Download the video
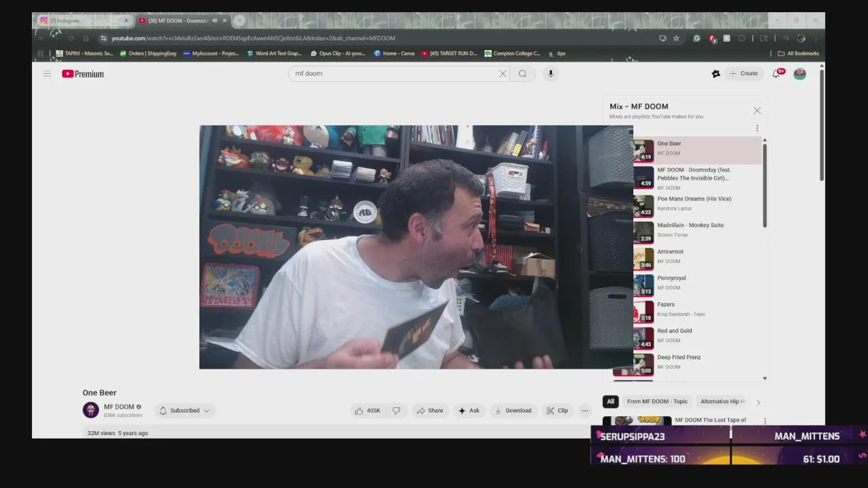 pos(513,411)
